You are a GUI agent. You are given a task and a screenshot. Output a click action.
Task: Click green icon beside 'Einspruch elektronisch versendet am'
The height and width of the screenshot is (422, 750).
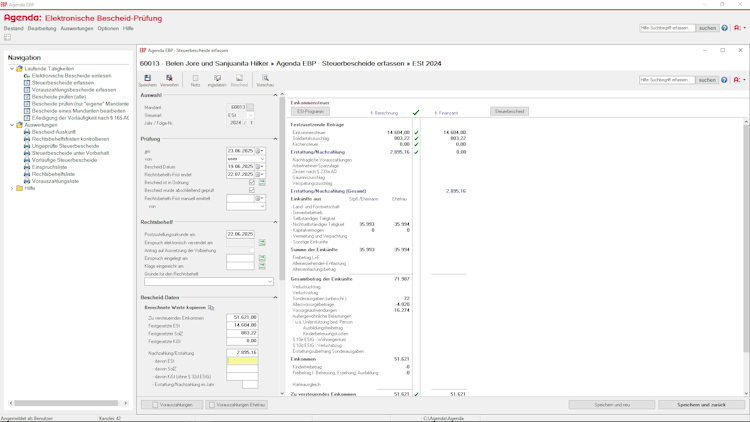[262, 243]
